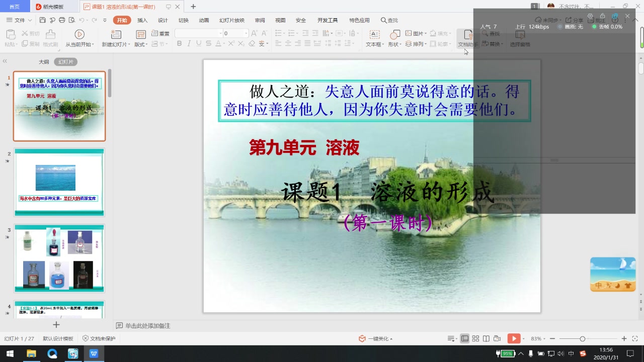Image resolution: width=644 pixels, height=362 pixels.
Task: Collapse the slide thumbnail panel
Action: pyautogui.click(x=5, y=61)
